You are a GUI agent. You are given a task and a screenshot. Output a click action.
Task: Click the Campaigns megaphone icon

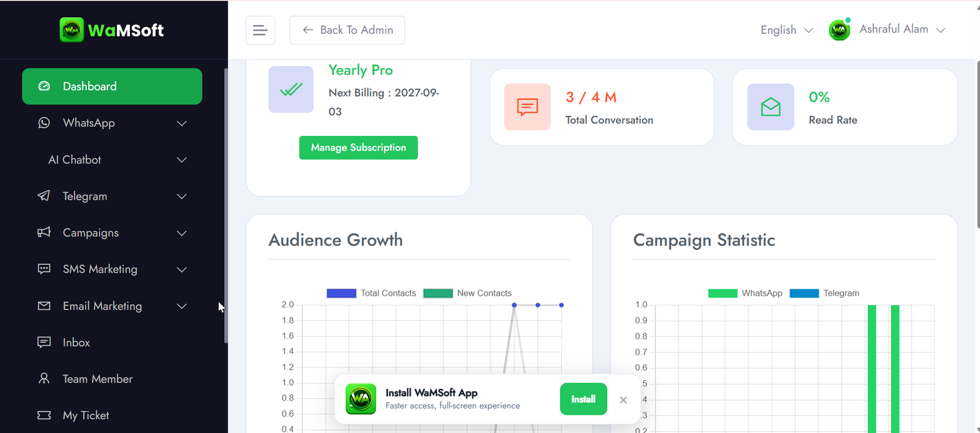pos(44,233)
